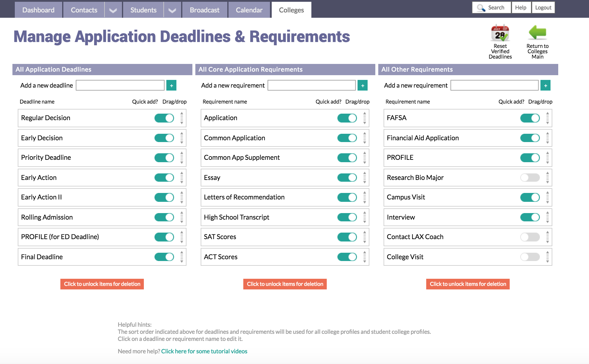The image size is (589, 364).
Task: Click plus button for new core requirement
Action: (363, 85)
